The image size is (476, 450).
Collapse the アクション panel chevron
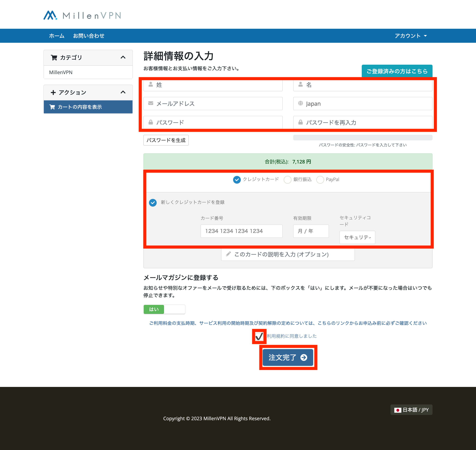point(123,92)
